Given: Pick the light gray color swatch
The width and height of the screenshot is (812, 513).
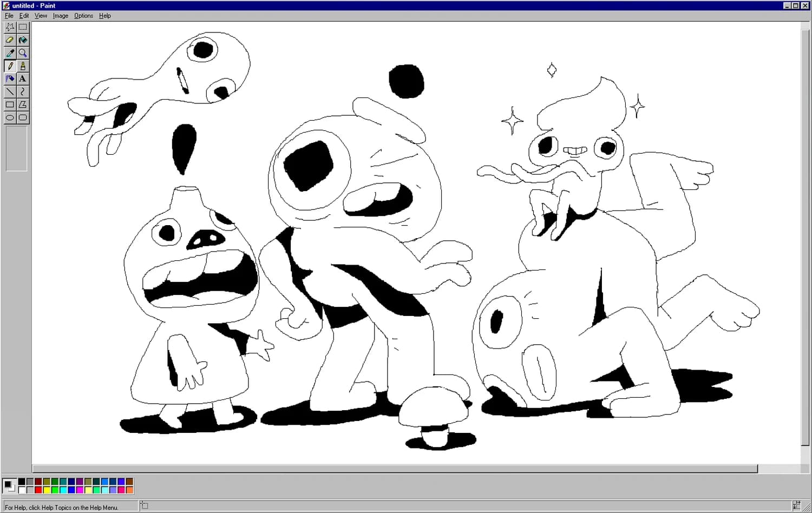Looking at the screenshot, I should tap(30, 490).
